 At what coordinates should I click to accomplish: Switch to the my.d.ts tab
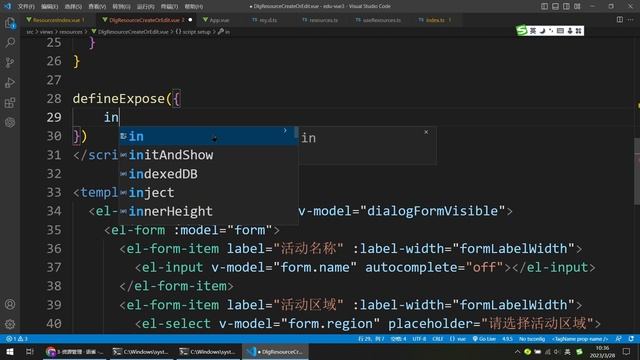pos(267,20)
